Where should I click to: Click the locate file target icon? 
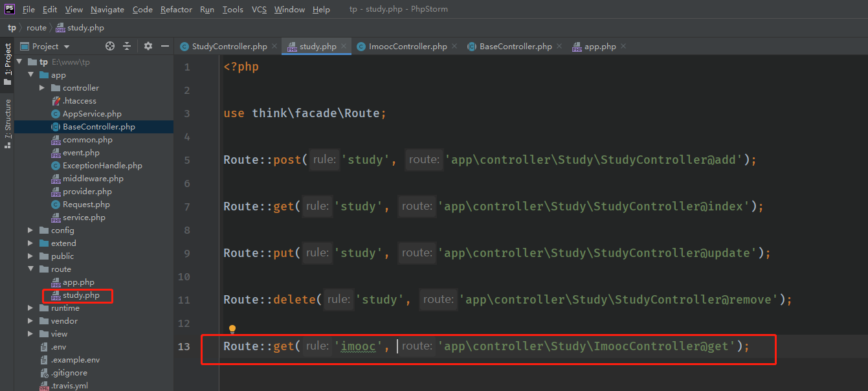(x=110, y=46)
